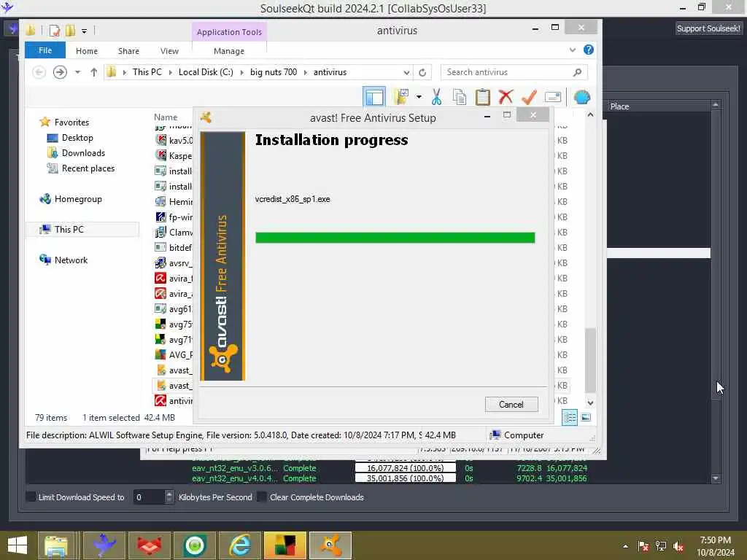Click the Rename toolbar icon
Image resolution: width=747 pixels, height=560 pixels.
point(553,97)
